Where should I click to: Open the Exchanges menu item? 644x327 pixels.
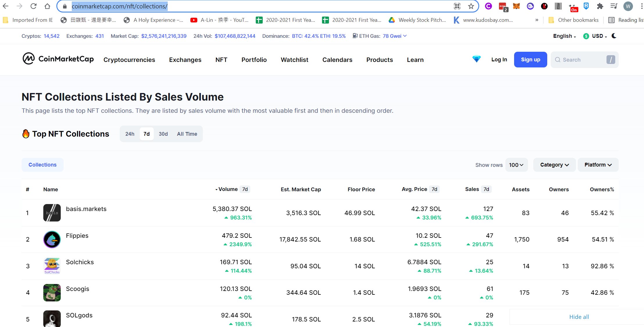coord(185,60)
